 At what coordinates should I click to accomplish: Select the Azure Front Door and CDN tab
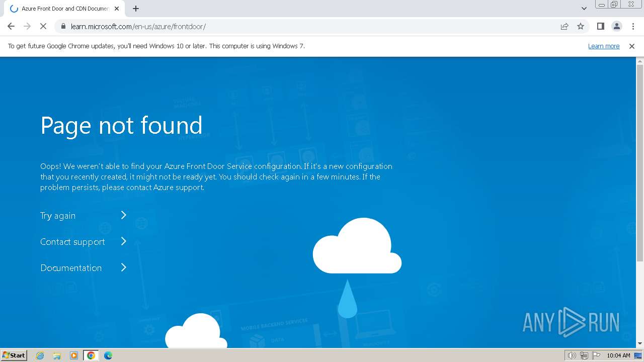coord(64,9)
